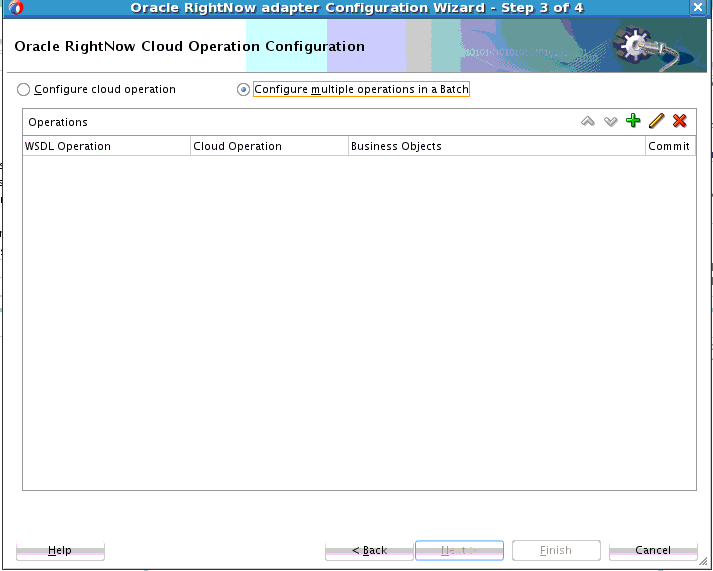The height and width of the screenshot is (571, 713).
Task: Click the Business Objects column header
Action: [x=497, y=146]
